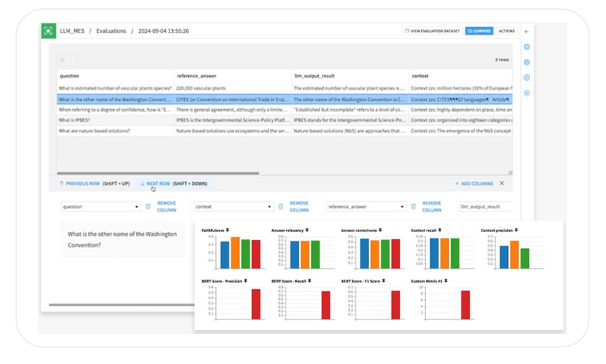Click the Compare button
606x364 pixels.
pos(479,31)
